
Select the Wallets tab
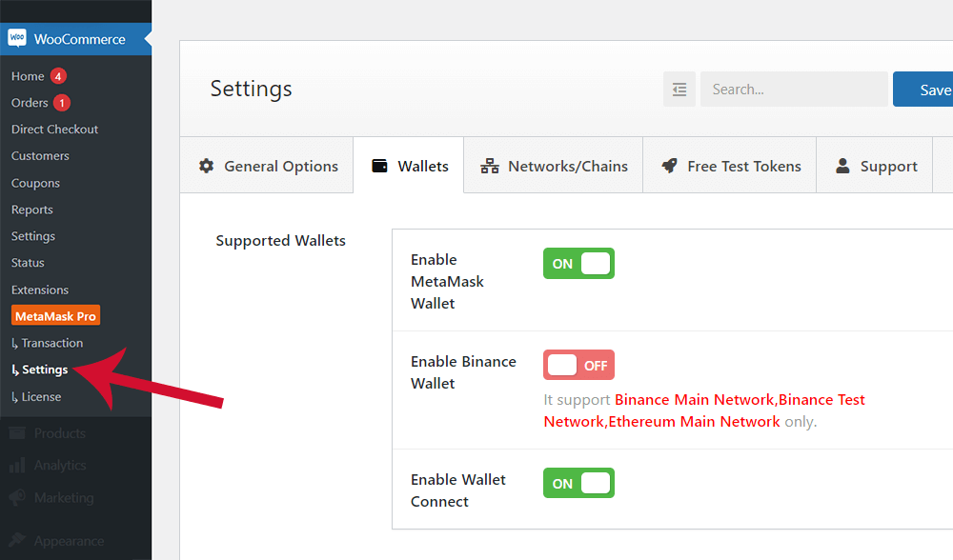click(409, 165)
